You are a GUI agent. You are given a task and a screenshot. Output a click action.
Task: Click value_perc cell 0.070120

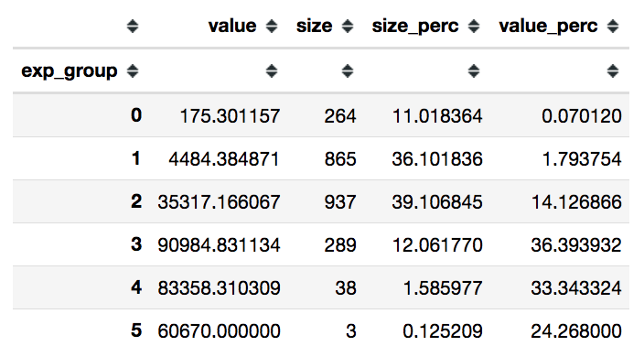582,116
